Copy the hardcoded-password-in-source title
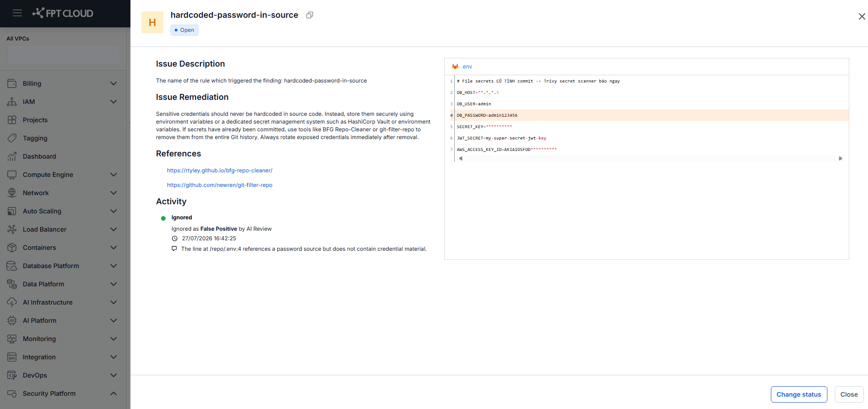The height and width of the screenshot is (409, 868). coord(310,15)
